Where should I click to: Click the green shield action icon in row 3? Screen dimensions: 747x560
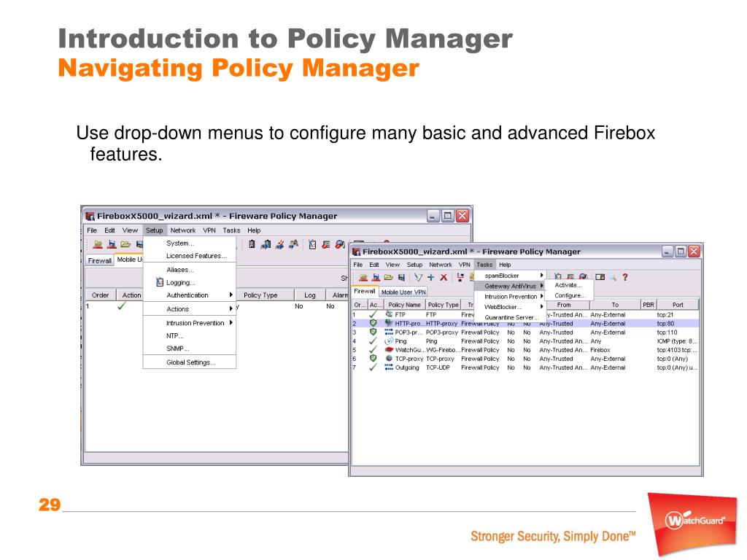[373, 332]
